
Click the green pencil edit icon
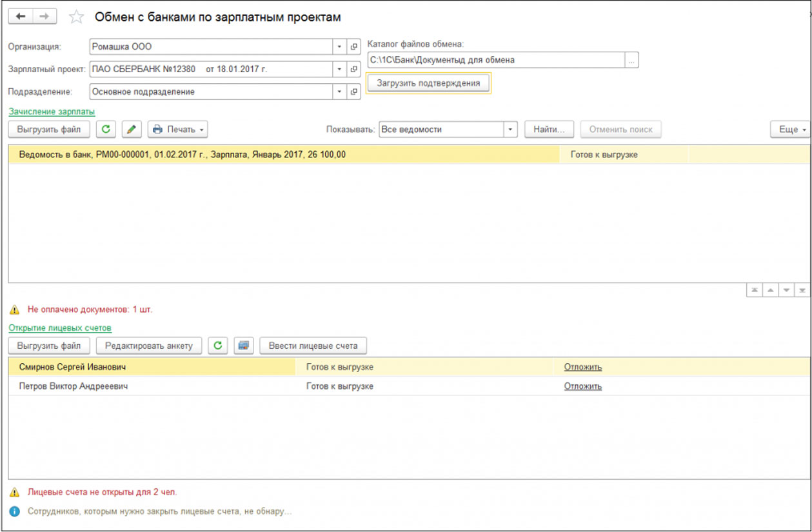coord(132,130)
